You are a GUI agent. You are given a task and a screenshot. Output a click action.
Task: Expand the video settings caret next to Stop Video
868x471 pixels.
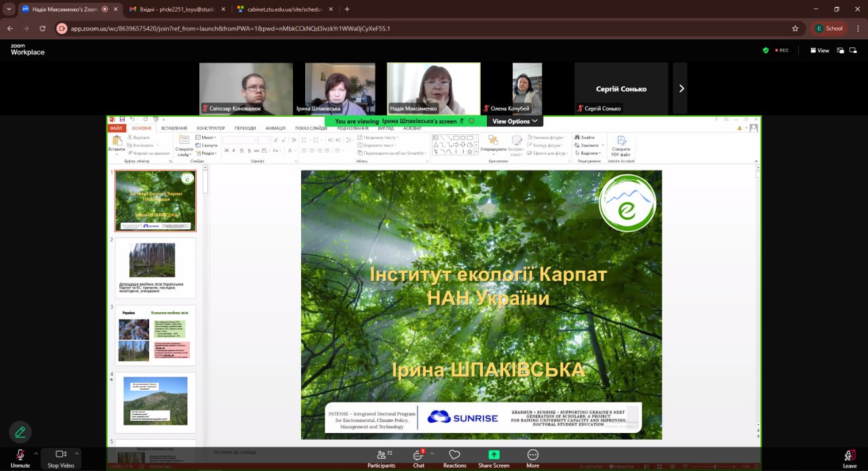pos(77,453)
